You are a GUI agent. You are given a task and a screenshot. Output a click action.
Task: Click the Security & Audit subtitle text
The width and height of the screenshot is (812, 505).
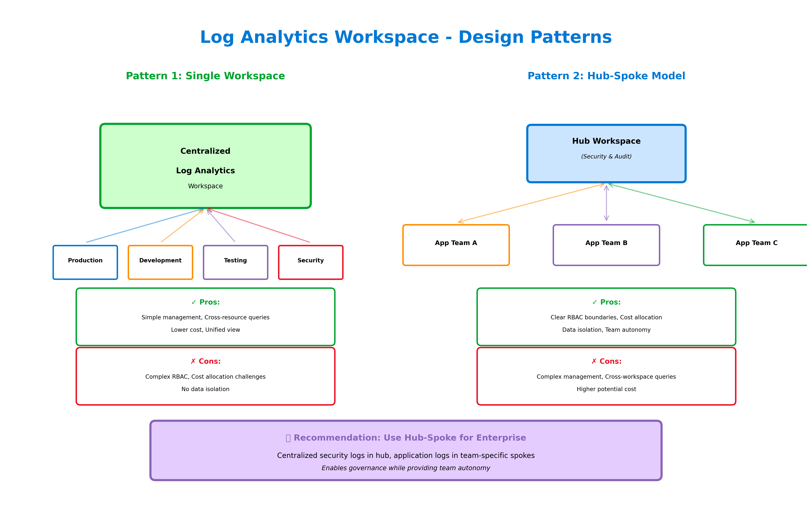pos(606,157)
